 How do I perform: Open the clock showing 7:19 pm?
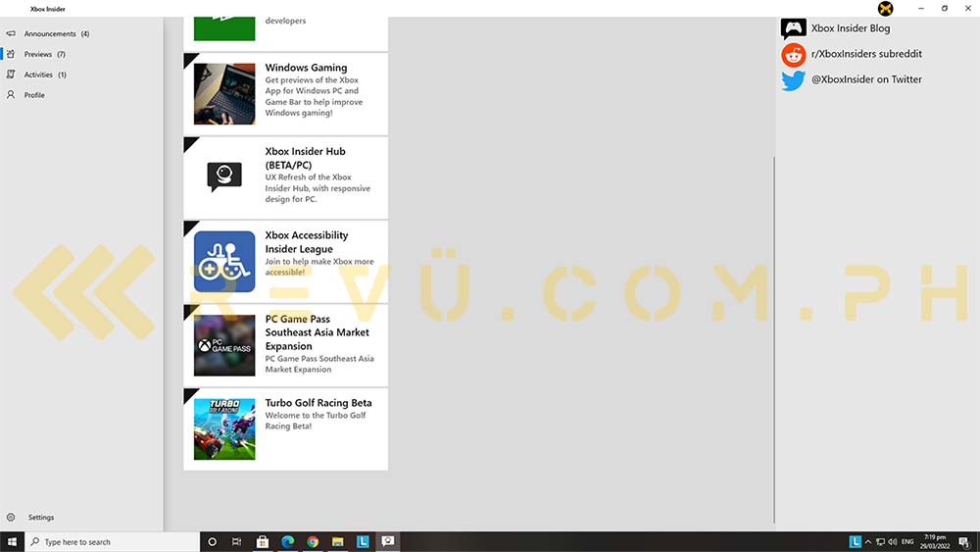point(934,541)
